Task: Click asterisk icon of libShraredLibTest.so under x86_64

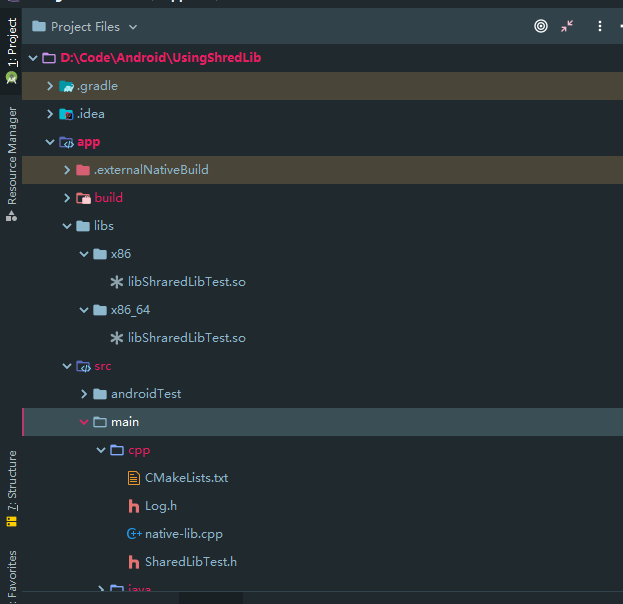Action: pyautogui.click(x=116, y=338)
